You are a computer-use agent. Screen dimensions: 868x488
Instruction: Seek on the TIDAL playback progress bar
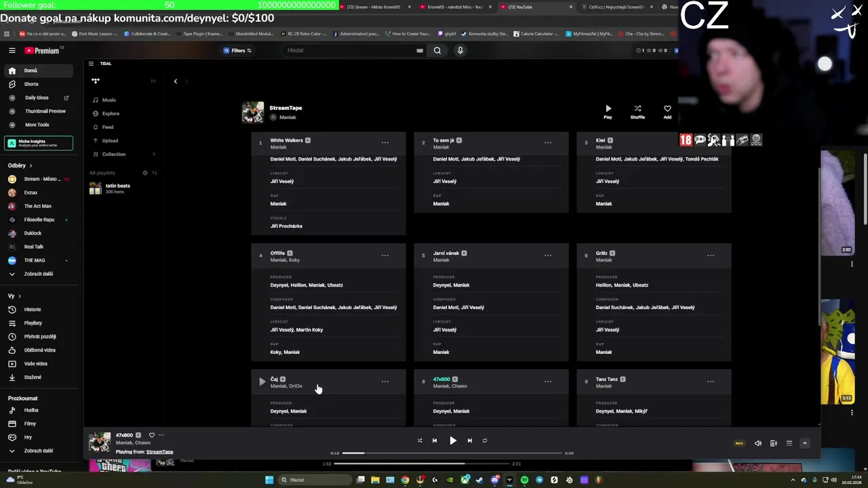(x=452, y=453)
